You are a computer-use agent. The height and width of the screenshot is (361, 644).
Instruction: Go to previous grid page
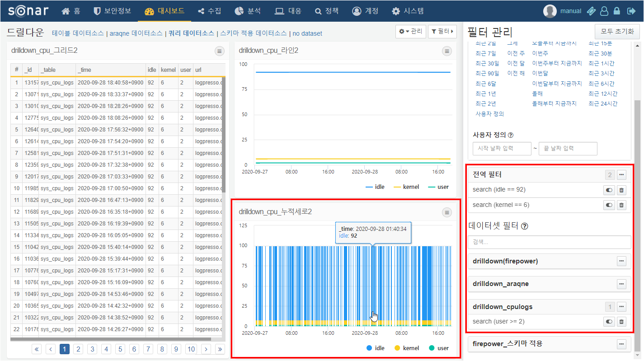click(51, 349)
